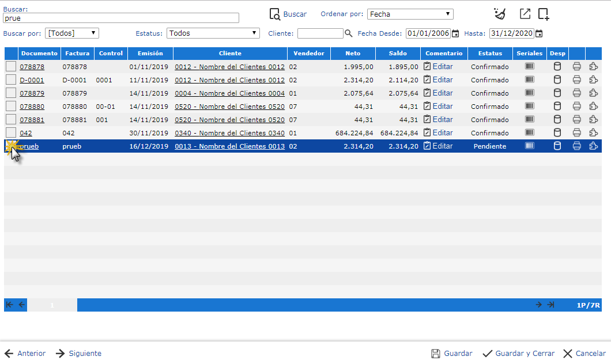
Task: Click Guardar y Cerrar button
Action: pos(518,354)
